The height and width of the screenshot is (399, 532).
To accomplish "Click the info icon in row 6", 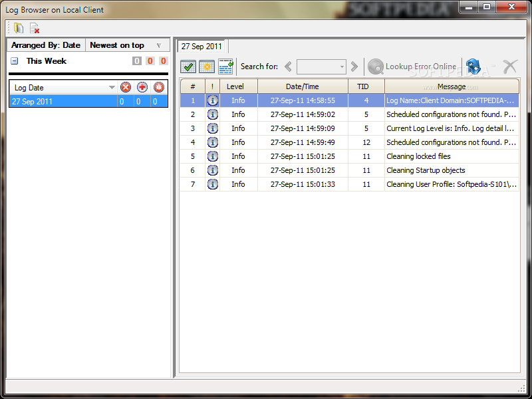I will coord(213,170).
